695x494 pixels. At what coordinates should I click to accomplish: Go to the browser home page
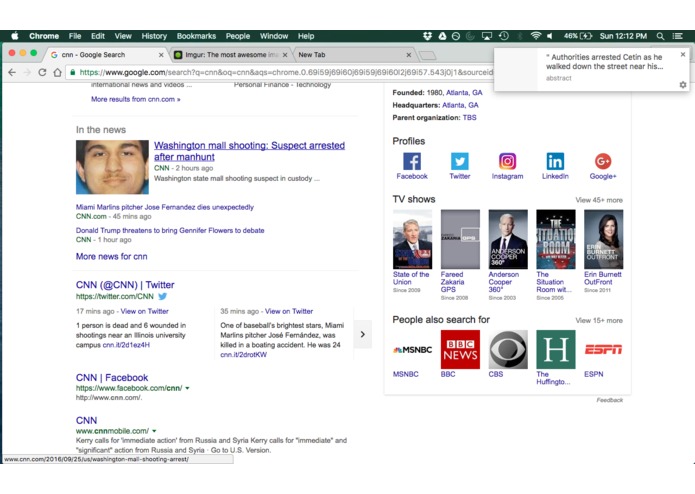coord(57,72)
